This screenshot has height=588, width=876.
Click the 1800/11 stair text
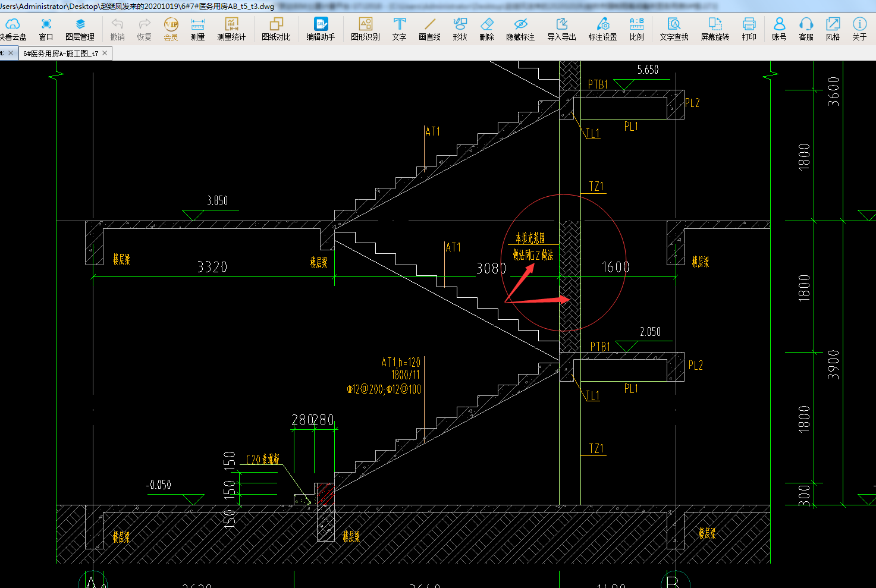pos(406,375)
